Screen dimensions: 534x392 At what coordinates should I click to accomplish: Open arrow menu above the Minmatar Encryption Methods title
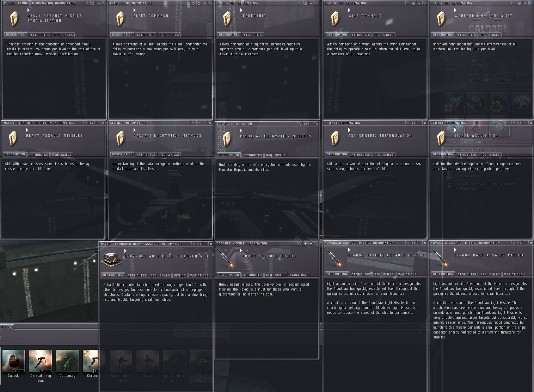tap(241, 131)
